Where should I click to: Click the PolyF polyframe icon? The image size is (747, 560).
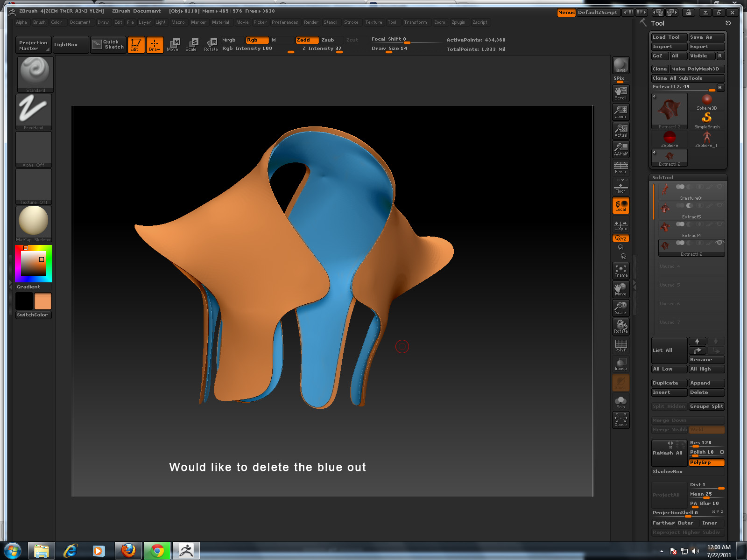coord(620,345)
